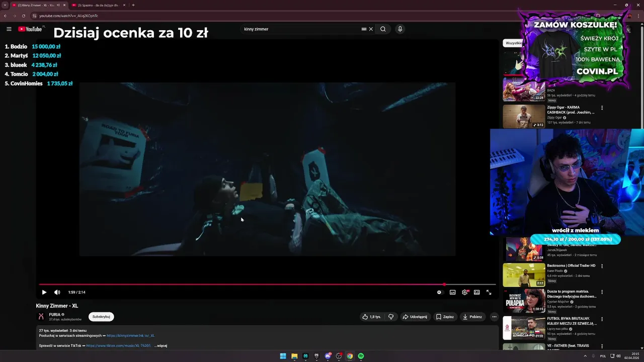Screen dimensions: 644x362
Task: Select the Wszystkie filter chip
Action: click(x=513, y=43)
